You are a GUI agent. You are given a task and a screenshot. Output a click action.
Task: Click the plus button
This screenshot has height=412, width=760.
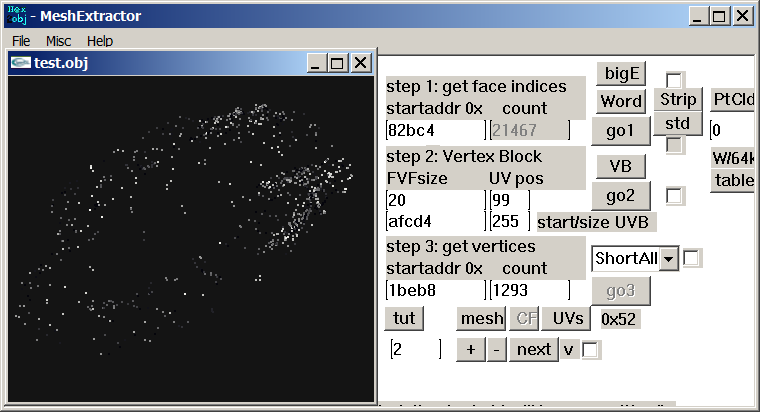click(471, 349)
